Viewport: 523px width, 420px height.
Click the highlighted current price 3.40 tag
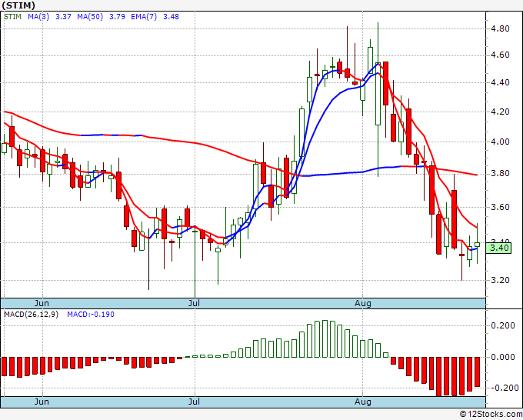pos(499,248)
